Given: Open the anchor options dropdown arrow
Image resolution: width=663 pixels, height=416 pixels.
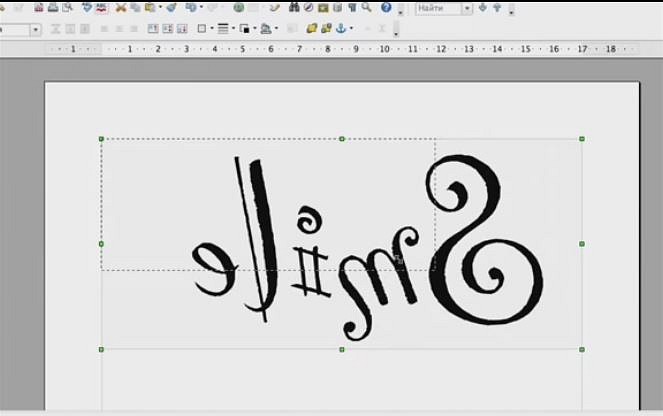Looking at the screenshot, I should pos(351,29).
